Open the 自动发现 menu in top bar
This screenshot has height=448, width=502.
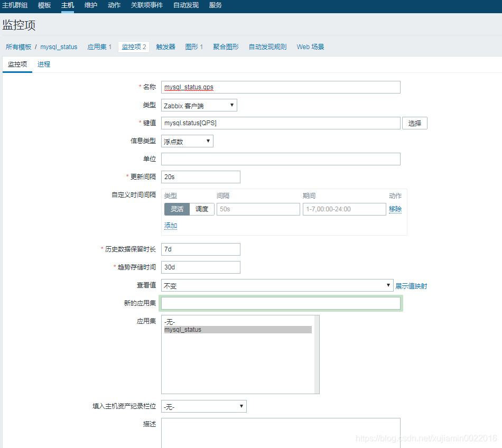tap(185, 6)
